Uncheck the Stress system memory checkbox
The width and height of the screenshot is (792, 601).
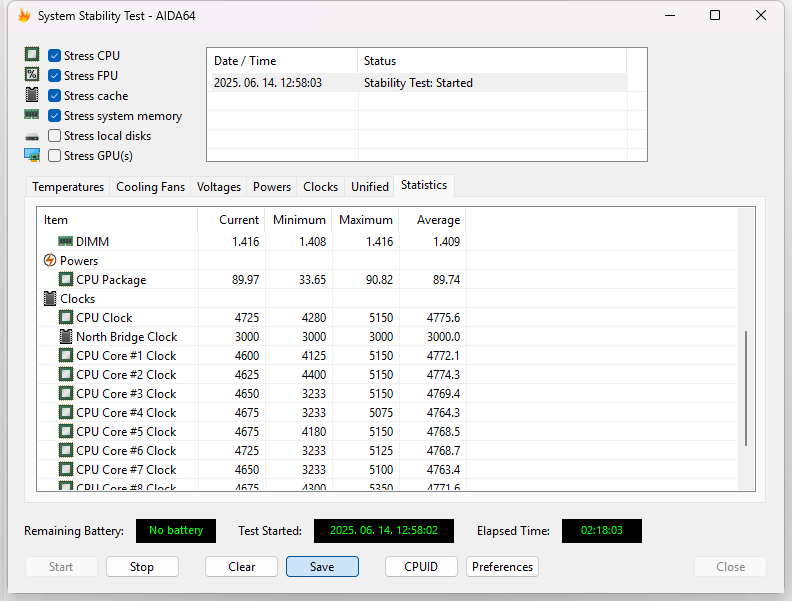[55, 116]
